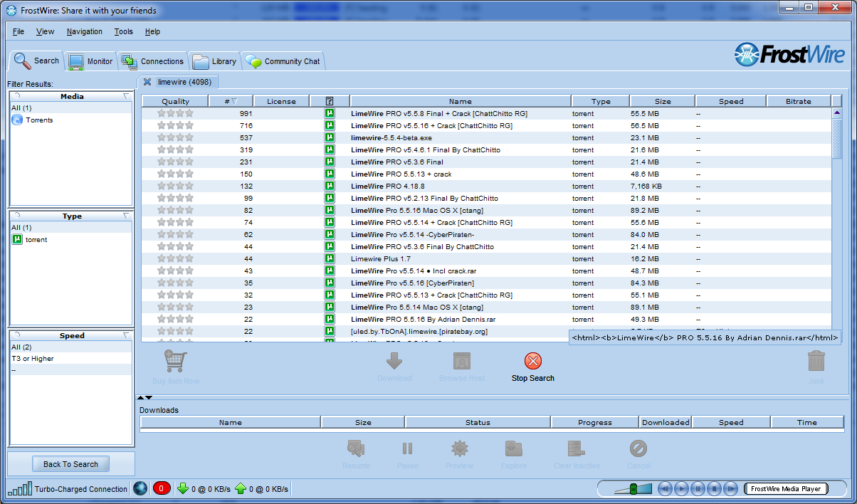Click the media player stop button

pos(715,488)
